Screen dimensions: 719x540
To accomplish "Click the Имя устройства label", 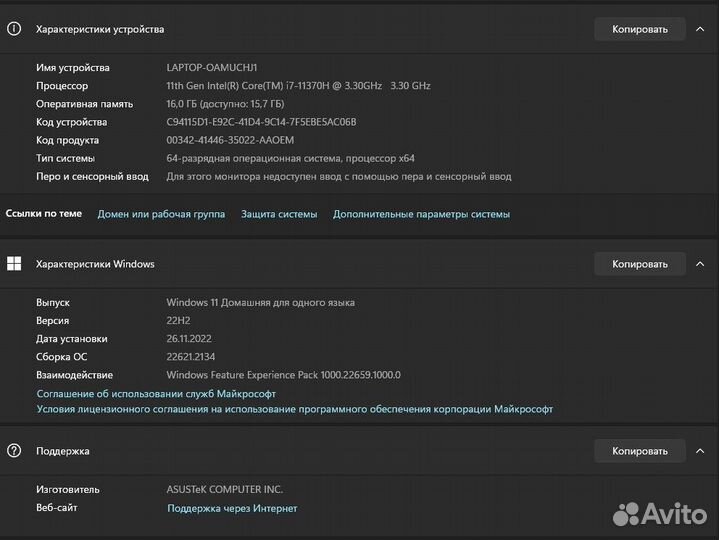I will [x=73, y=67].
